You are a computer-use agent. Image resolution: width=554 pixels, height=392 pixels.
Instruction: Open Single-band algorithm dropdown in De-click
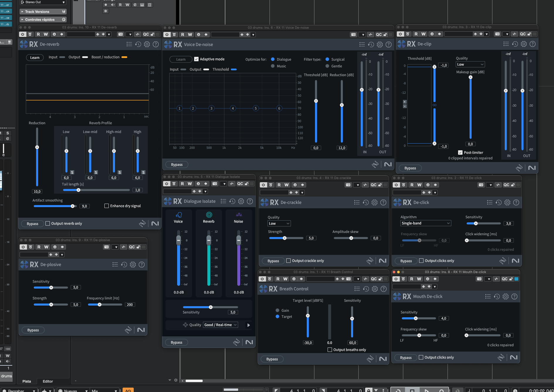coord(425,223)
